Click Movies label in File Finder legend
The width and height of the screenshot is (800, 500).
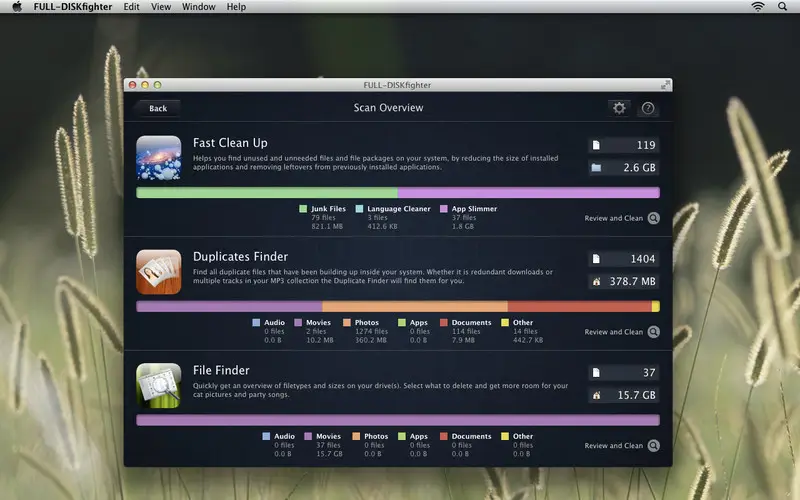coord(329,436)
